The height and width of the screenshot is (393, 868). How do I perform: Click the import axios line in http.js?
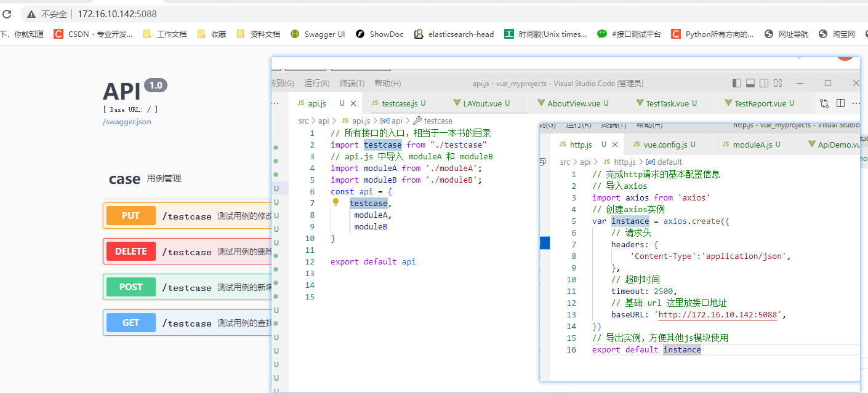[x=651, y=198]
